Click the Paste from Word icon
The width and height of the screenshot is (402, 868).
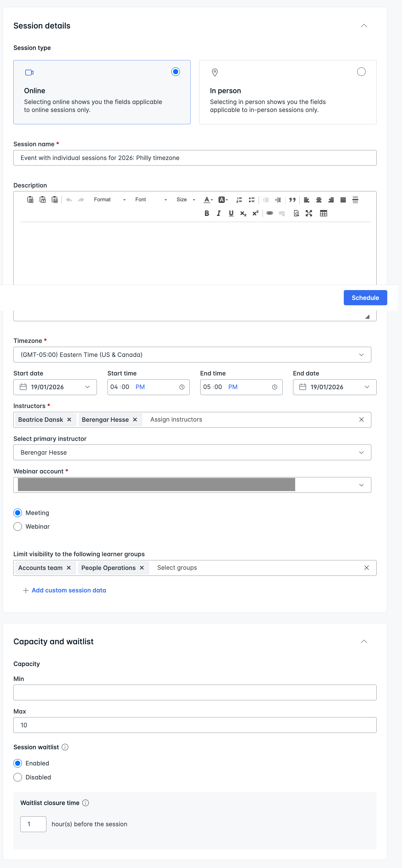(x=55, y=200)
